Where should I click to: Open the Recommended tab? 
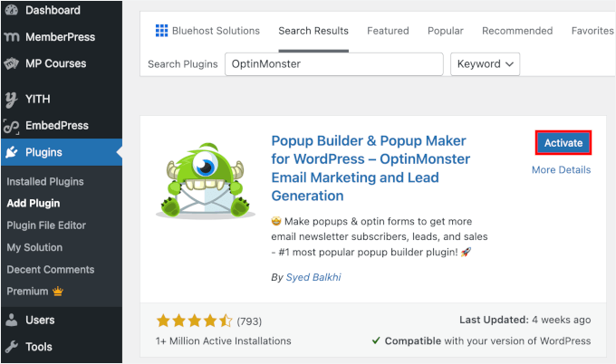click(517, 31)
